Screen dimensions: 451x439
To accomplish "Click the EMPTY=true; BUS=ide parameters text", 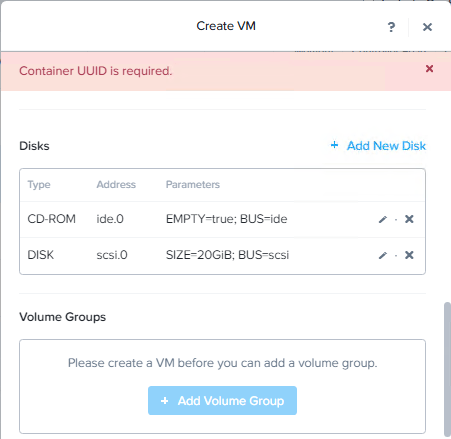I will [226, 219].
